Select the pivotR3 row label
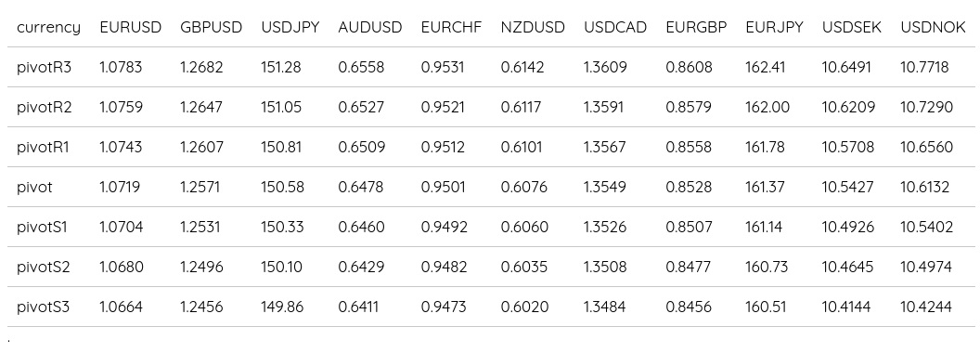Viewport: 980px width, 353px height. pos(45,67)
